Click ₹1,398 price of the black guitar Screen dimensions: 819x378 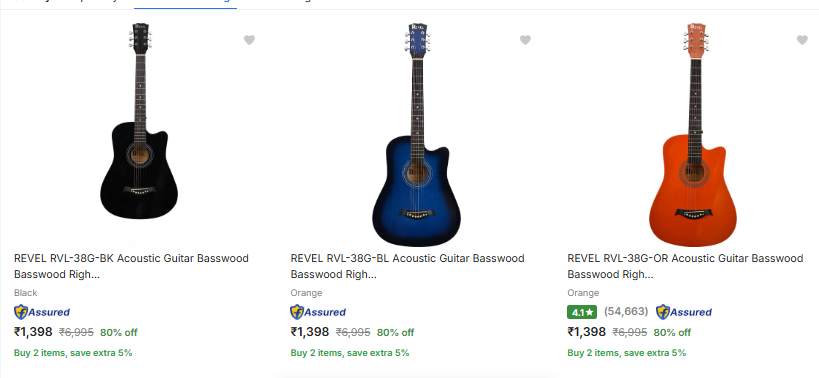(33, 332)
